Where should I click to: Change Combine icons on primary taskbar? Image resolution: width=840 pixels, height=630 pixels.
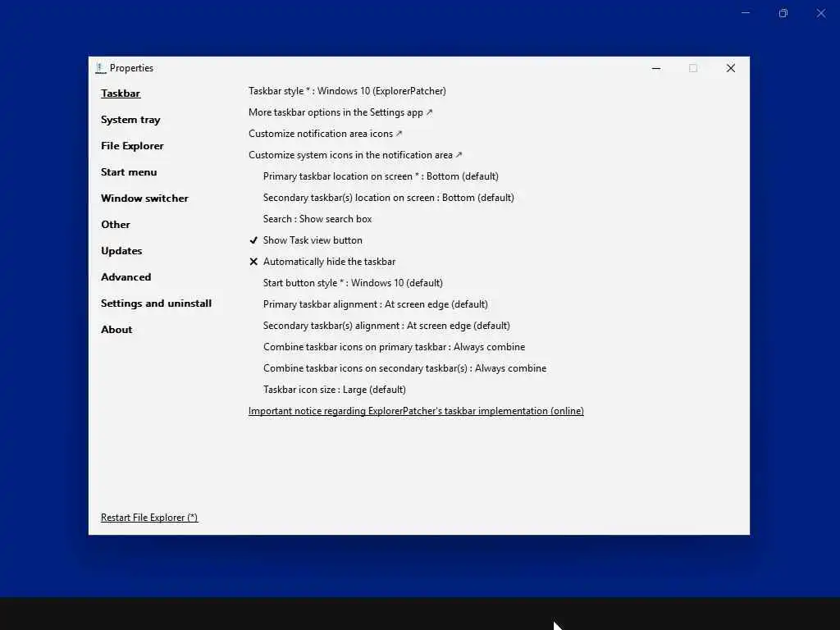pyautogui.click(x=394, y=347)
